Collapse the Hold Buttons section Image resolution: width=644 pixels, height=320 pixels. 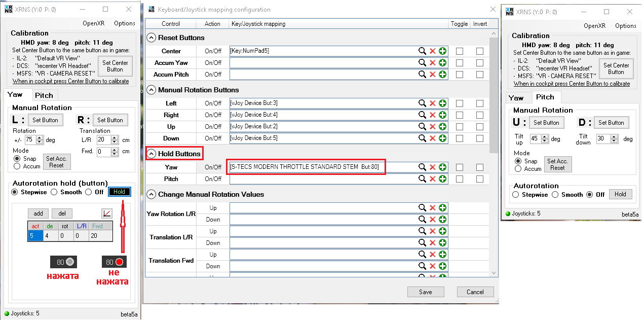151,154
